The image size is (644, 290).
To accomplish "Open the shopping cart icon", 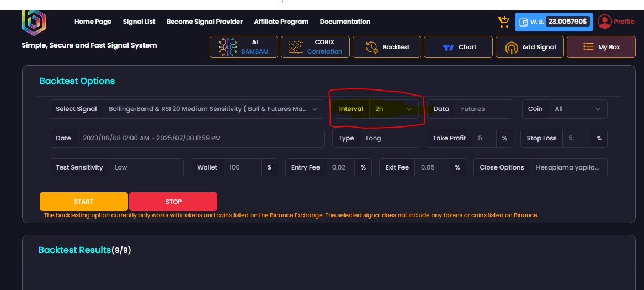I will (503, 22).
